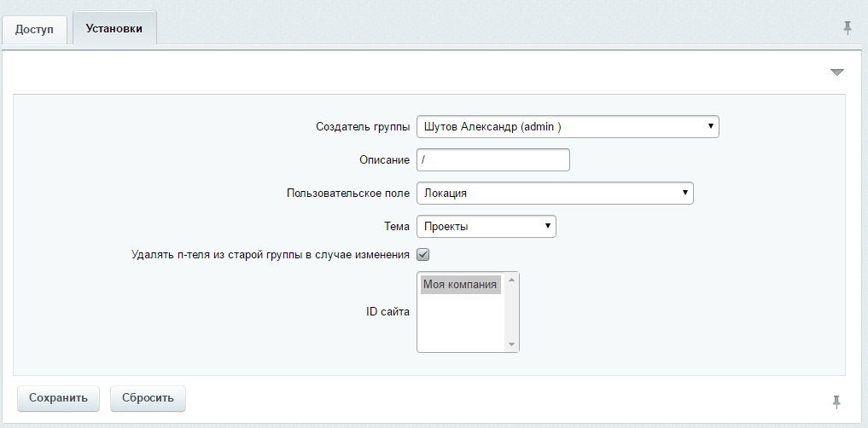Viewport: 868px width, 428px height.
Task: Collapse the settings section with the gray triangle
Action: click(x=837, y=72)
